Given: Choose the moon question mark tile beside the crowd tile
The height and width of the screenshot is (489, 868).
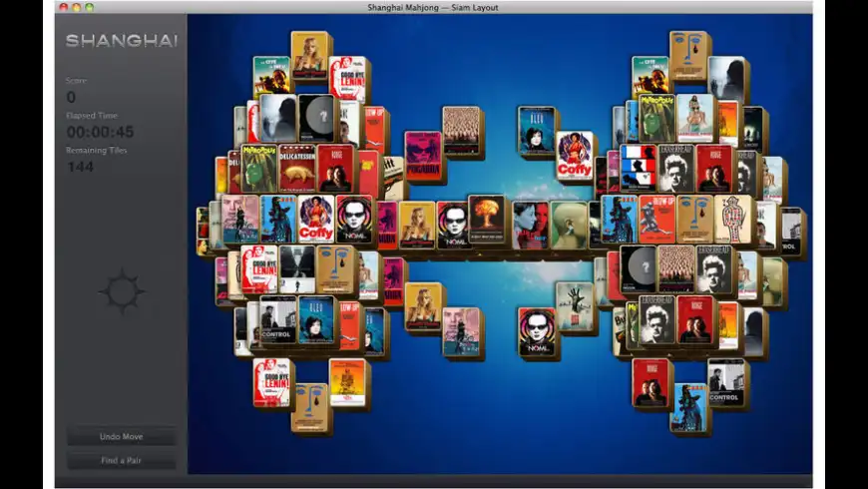Looking at the screenshot, I should pos(638,269).
